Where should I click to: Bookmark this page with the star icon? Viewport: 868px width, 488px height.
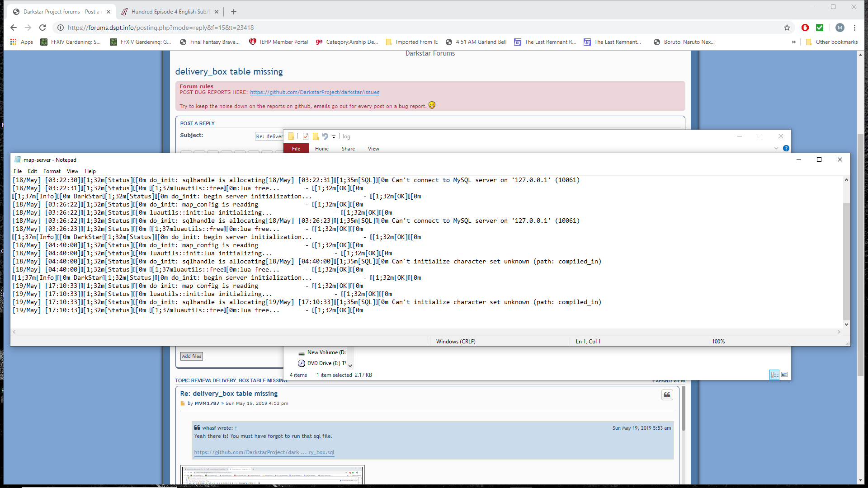pyautogui.click(x=787, y=28)
